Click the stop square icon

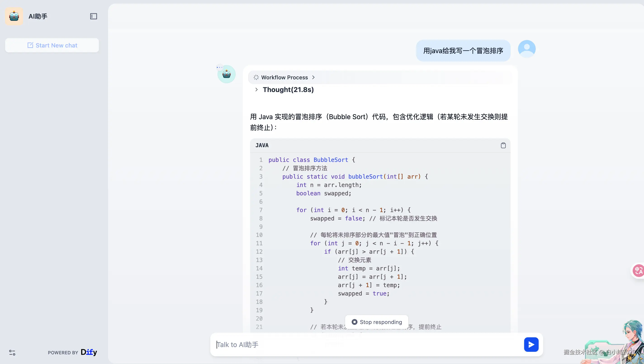[354, 322]
